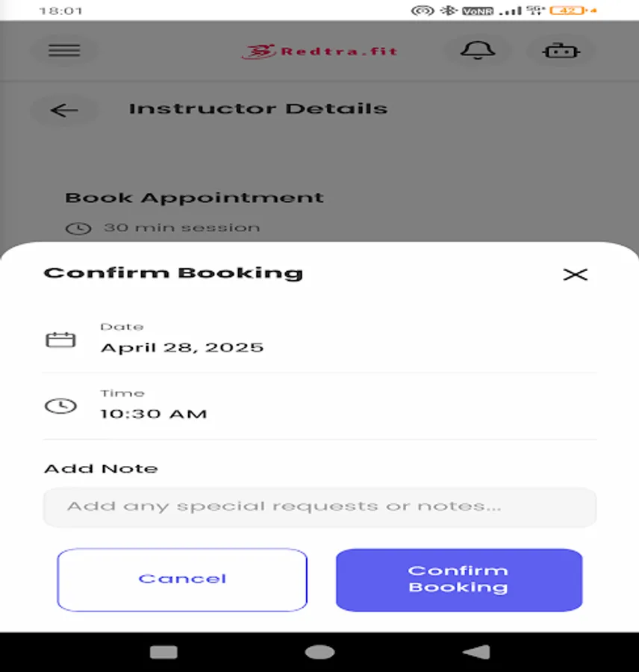Open the robot assistant icon

(x=561, y=51)
